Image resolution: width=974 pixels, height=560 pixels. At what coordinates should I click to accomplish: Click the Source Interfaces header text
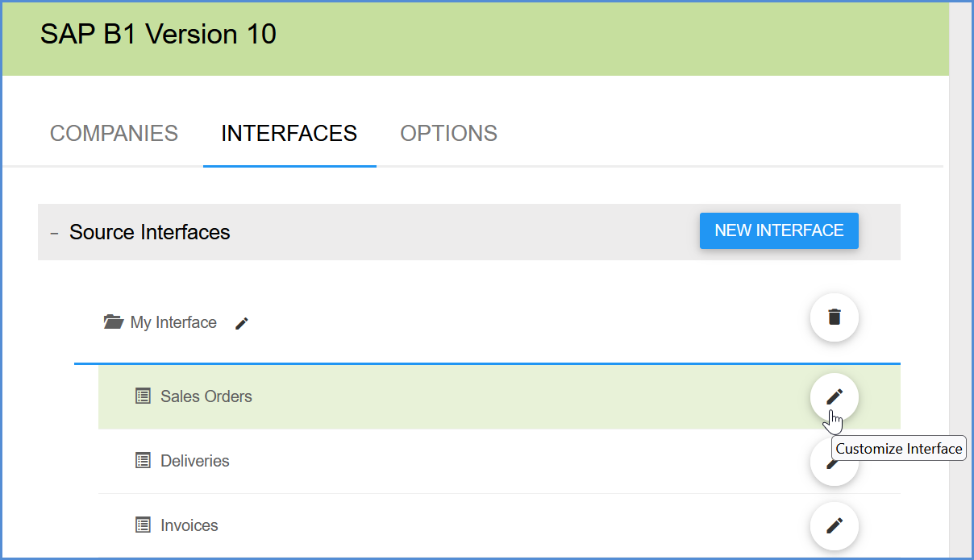pos(150,232)
